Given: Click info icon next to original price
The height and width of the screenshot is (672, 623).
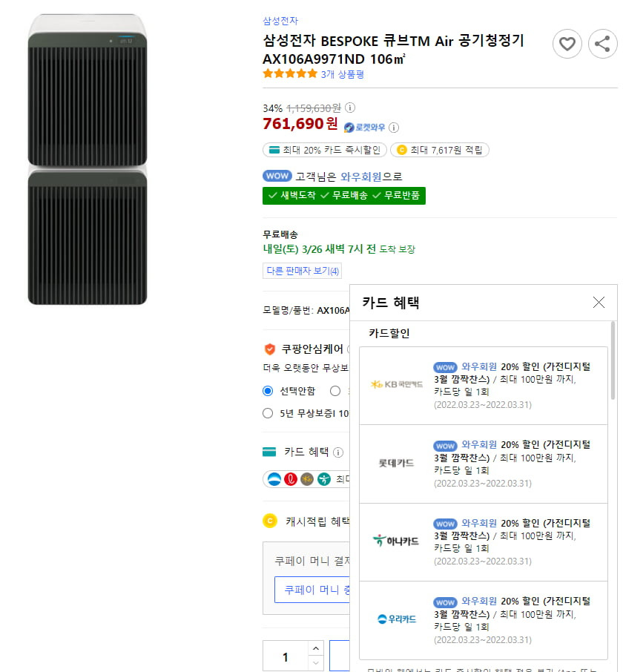Looking at the screenshot, I should [349, 108].
